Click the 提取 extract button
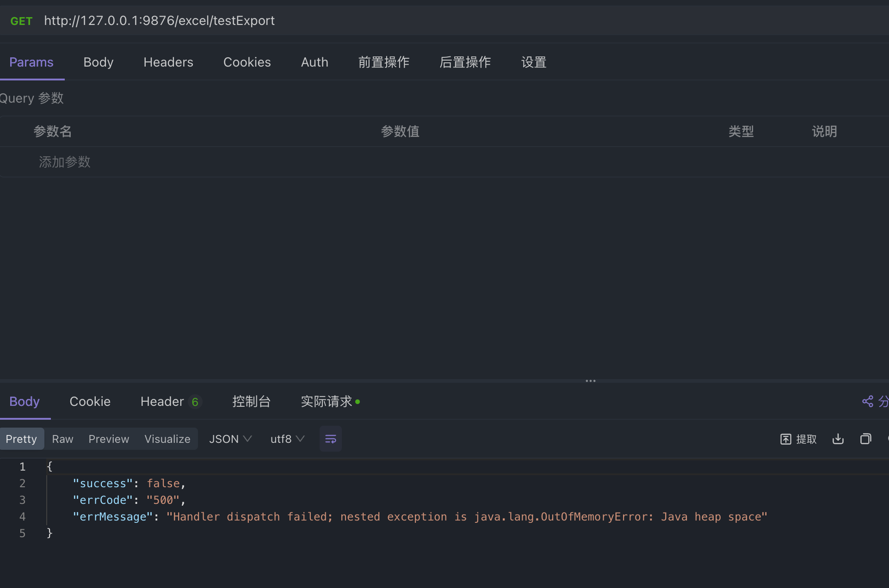 coord(798,439)
